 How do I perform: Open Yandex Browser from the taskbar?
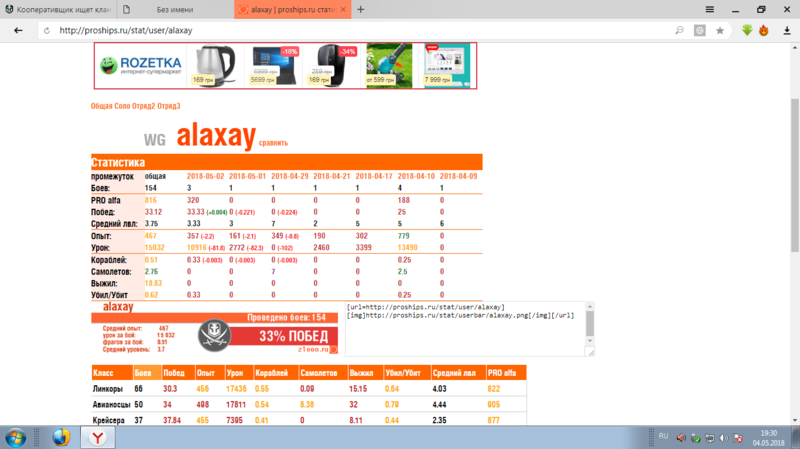point(97,438)
